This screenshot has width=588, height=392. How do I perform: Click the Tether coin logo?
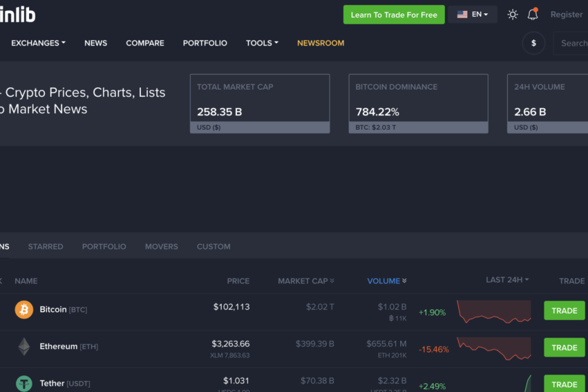coord(24,383)
